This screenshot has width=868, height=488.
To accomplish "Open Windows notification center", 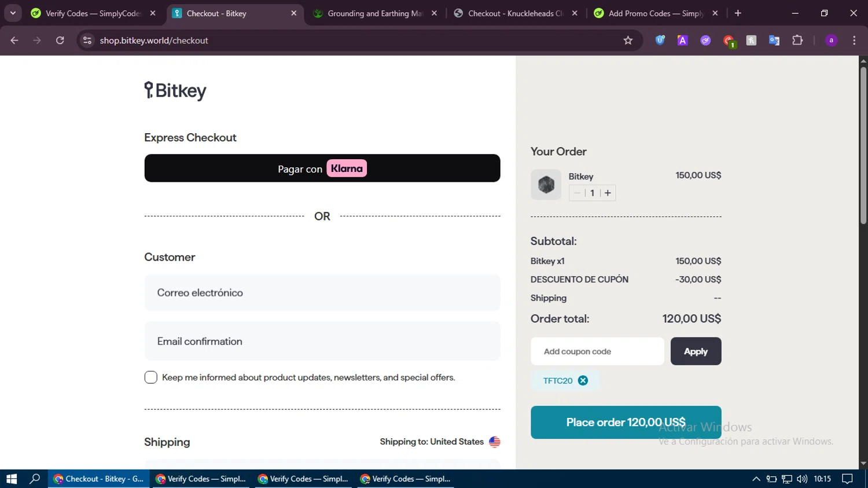I will click(x=847, y=479).
